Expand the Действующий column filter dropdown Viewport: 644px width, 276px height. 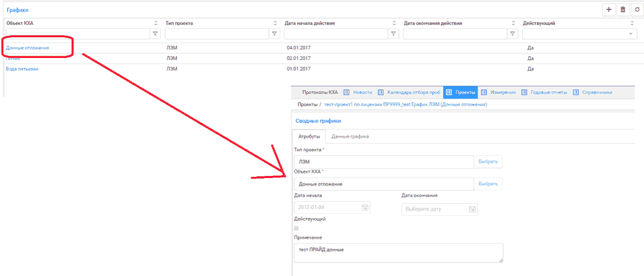coord(631,34)
